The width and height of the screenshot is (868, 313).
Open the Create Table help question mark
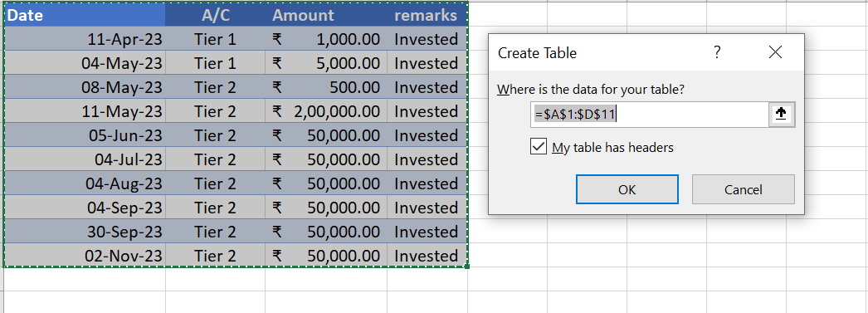pyautogui.click(x=717, y=52)
